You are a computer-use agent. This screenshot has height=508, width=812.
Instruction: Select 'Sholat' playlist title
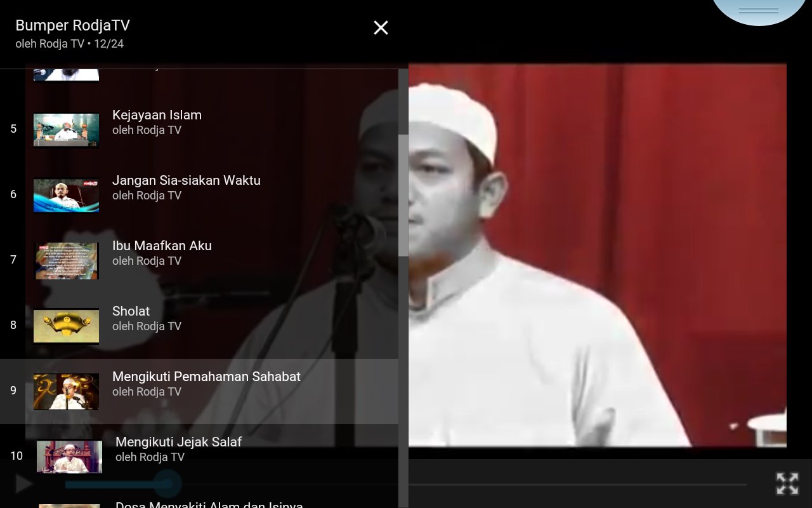[131, 311]
